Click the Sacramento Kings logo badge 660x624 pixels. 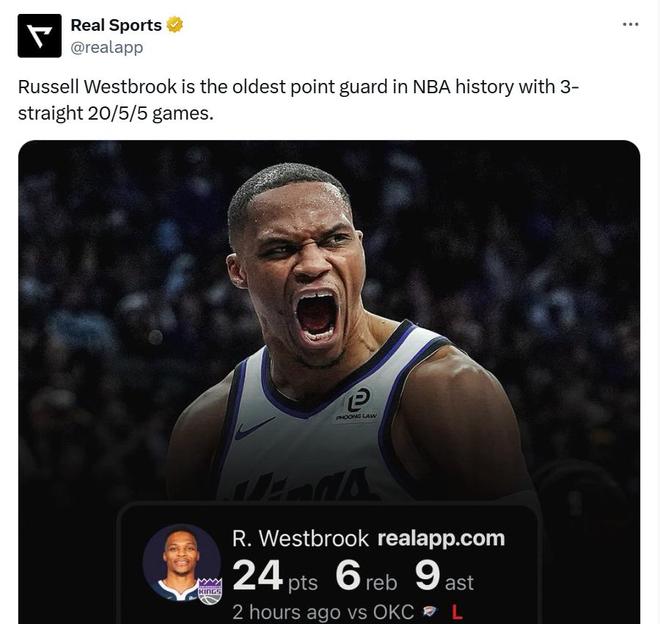[210, 591]
